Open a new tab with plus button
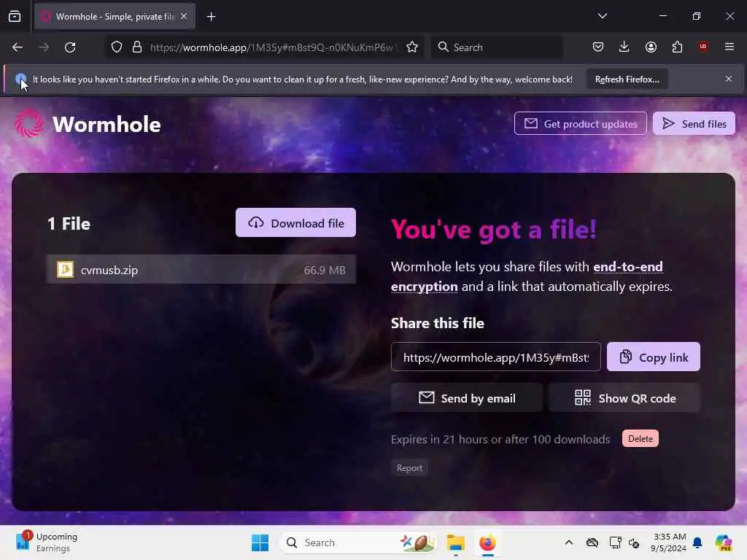The image size is (747, 560). (x=211, y=17)
